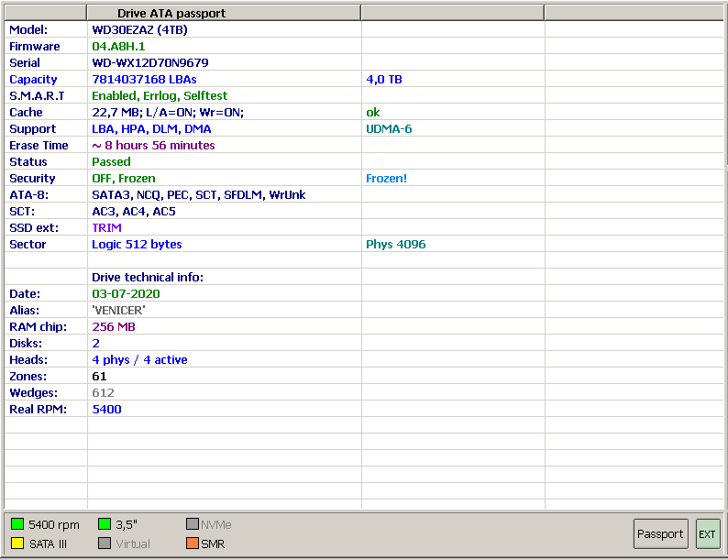Click the S.M.A.R.T row label
Viewport: 728px width, 560px height.
point(37,95)
